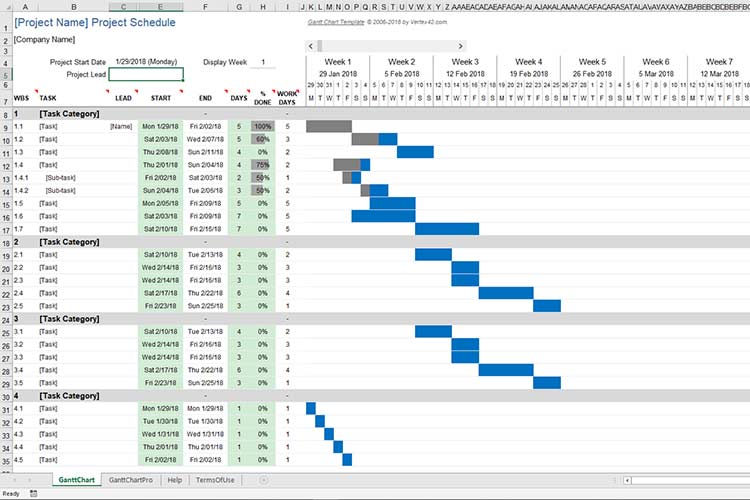The width and height of the screenshot is (750, 500).
Task: Select column header E
Action: pyautogui.click(x=160, y=7)
